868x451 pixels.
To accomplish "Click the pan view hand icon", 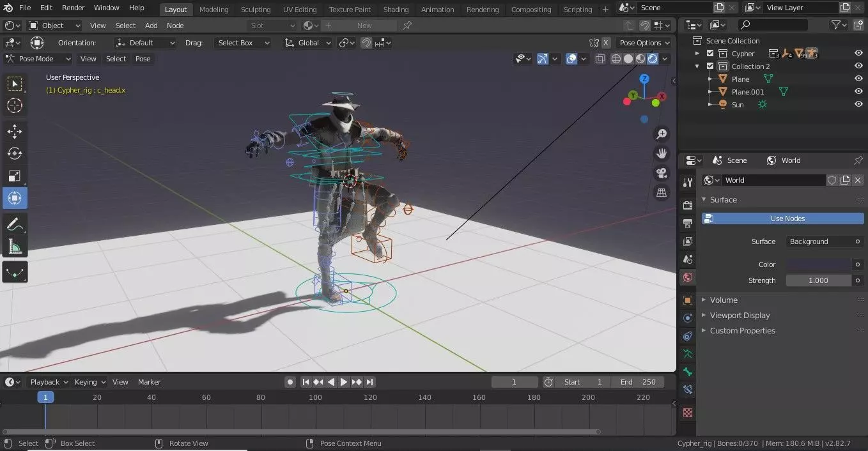I will click(x=662, y=153).
